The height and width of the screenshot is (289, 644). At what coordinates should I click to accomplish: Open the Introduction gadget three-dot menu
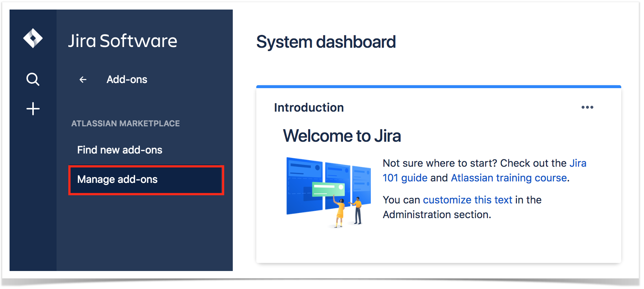[x=587, y=107]
